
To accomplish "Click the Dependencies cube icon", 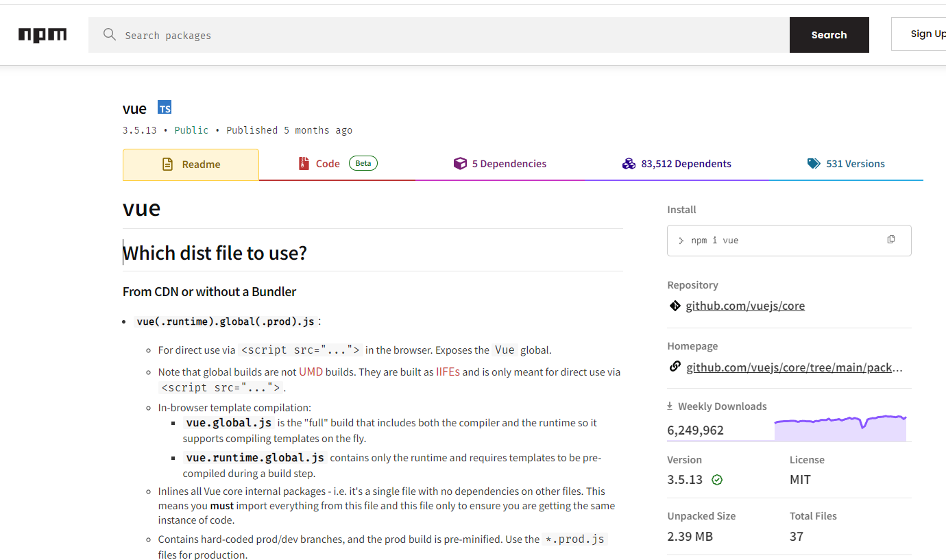I will click(460, 164).
